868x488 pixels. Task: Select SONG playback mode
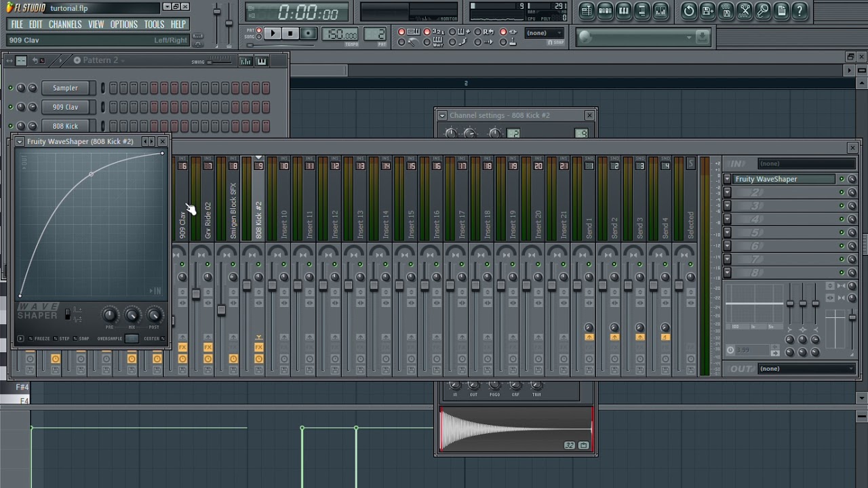point(260,36)
